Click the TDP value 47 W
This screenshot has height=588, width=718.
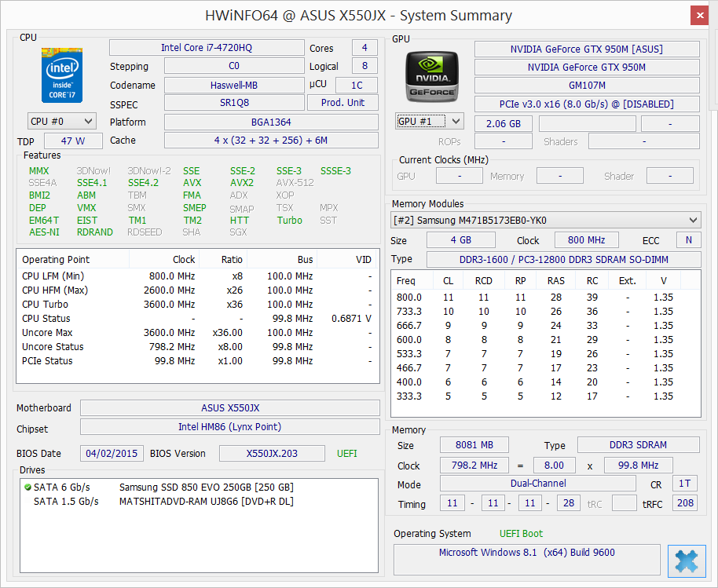click(73, 141)
